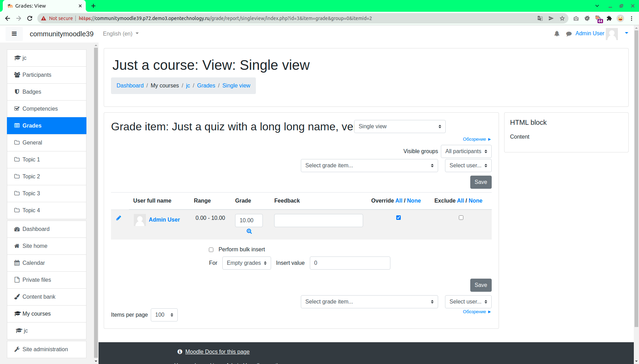Open Badges in the side menu
The height and width of the screenshot is (364, 639).
[47, 92]
